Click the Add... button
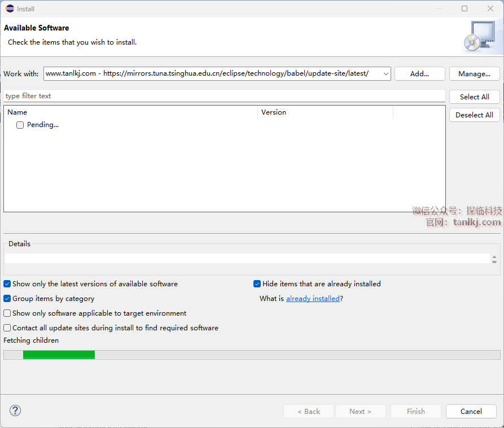504x428 pixels. tap(419, 74)
